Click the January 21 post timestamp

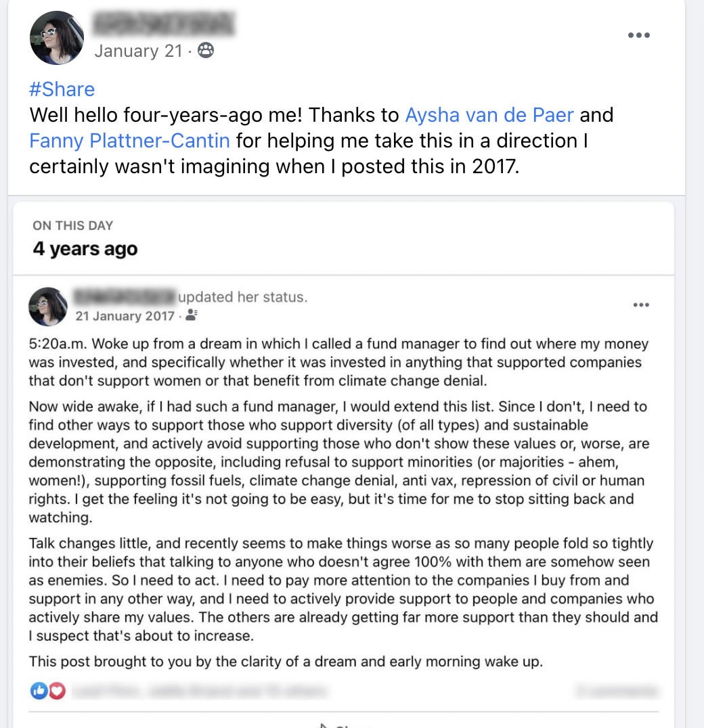[138, 51]
